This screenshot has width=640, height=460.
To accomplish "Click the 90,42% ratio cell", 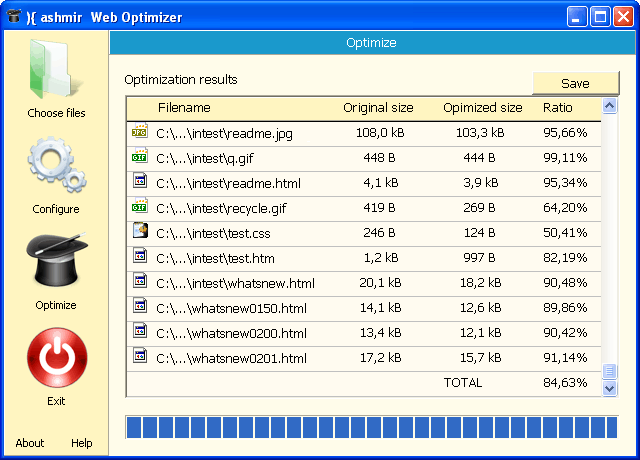I will coord(565,333).
